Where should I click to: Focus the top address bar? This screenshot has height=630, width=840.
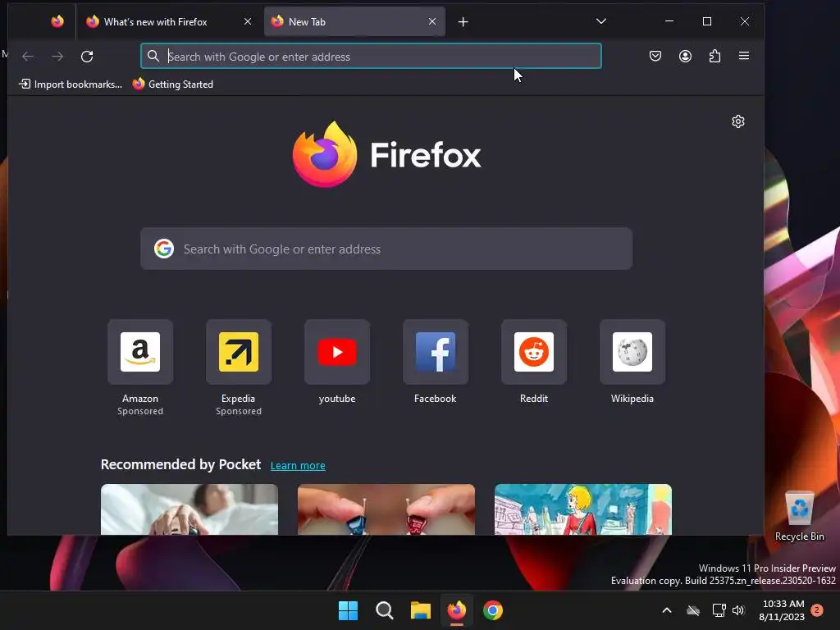(371, 57)
